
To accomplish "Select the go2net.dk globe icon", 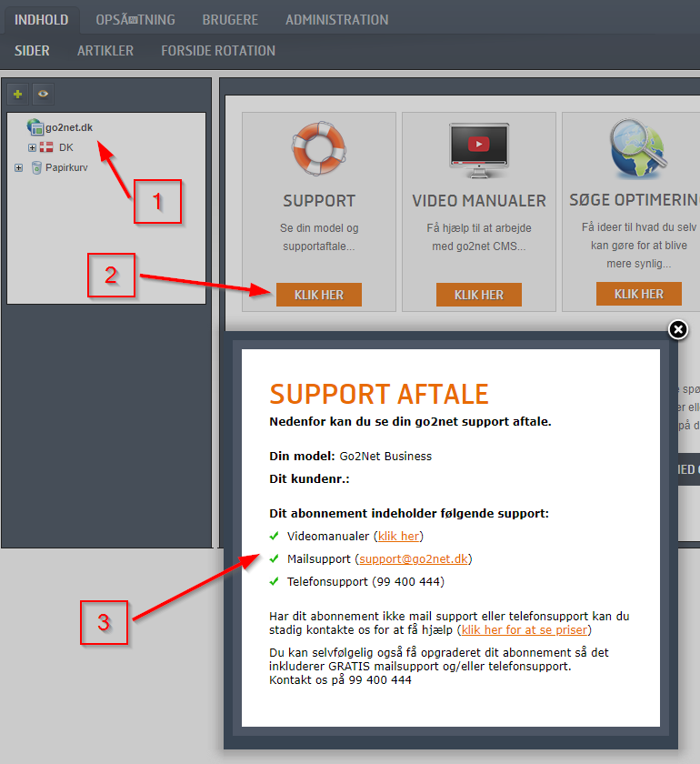I will (x=35, y=127).
